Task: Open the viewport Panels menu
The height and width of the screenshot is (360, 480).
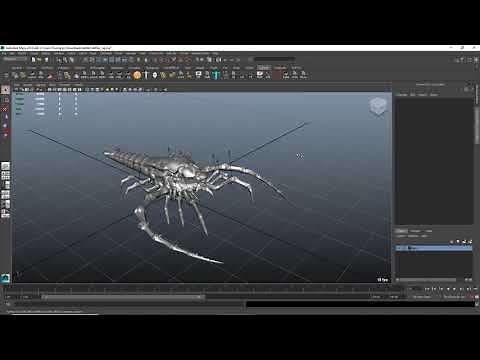Action: 78,85
